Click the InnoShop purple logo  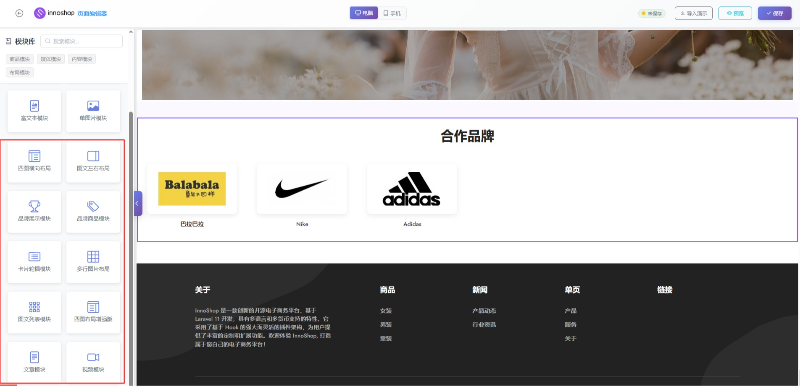pos(39,13)
